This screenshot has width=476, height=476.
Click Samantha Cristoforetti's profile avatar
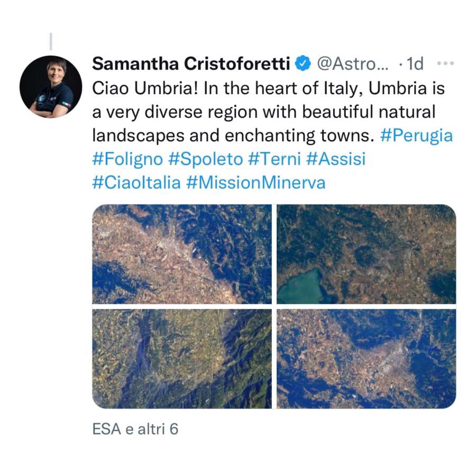[x=51, y=86]
